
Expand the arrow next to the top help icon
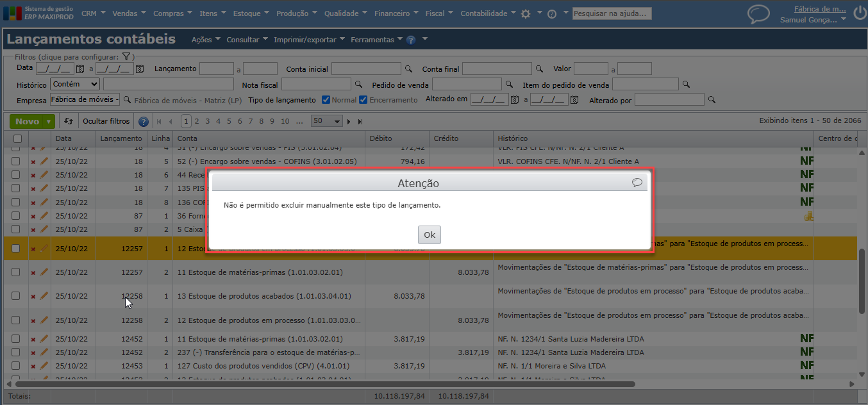565,13
